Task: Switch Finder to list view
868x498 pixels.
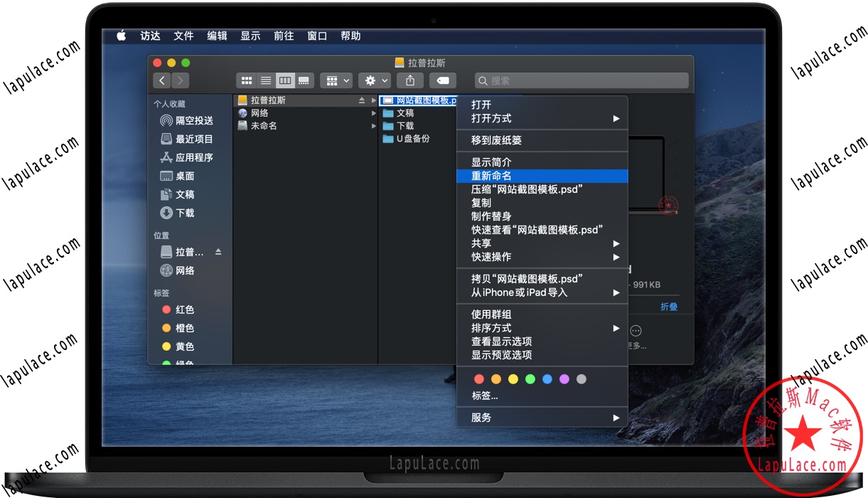Action: click(265, 80)
